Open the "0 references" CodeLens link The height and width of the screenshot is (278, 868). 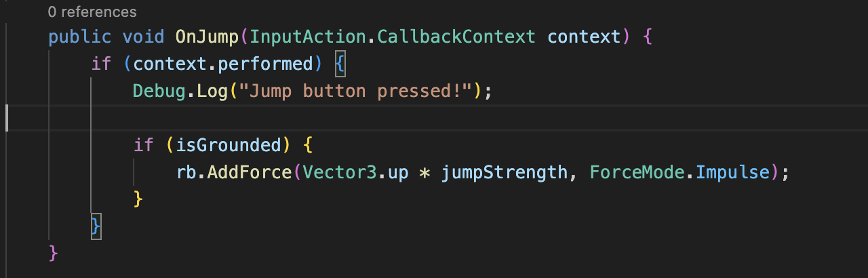tap(92, 12)
